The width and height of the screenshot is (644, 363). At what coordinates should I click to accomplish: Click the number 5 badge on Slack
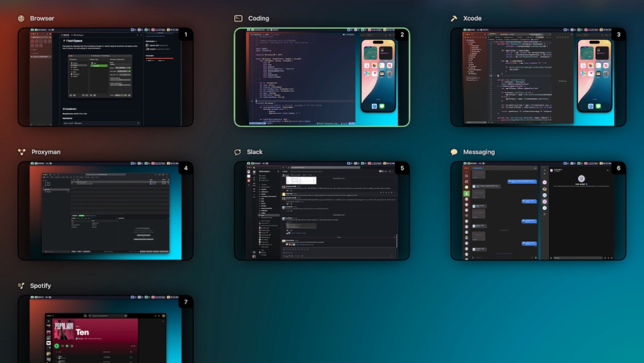click(402, 168)
